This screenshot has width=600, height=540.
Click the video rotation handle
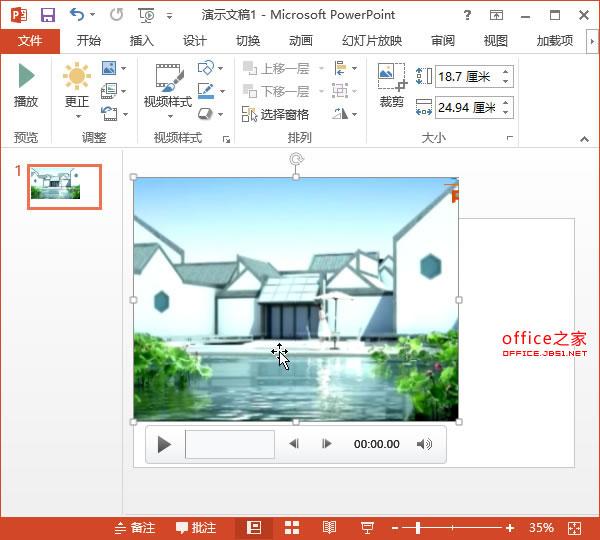[296, 159]
